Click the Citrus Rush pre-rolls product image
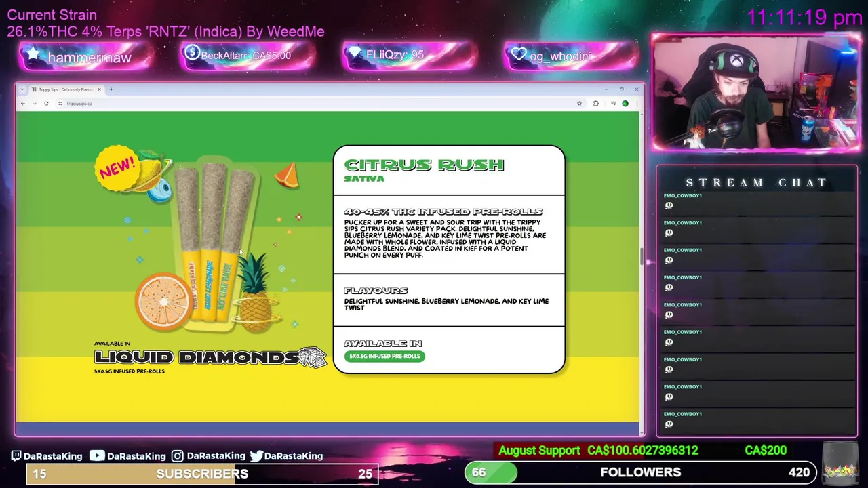The image size is (868, 488). coord(214,244)
